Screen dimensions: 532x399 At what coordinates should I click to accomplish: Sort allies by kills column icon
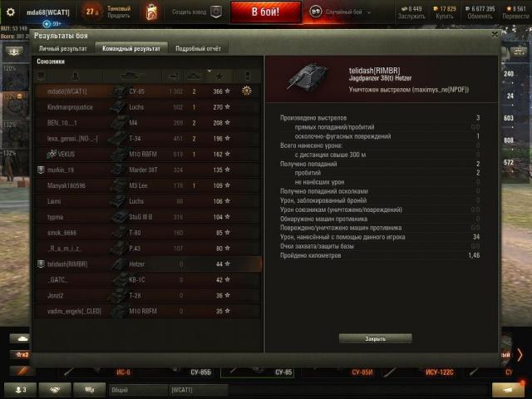tap(194, 76)
